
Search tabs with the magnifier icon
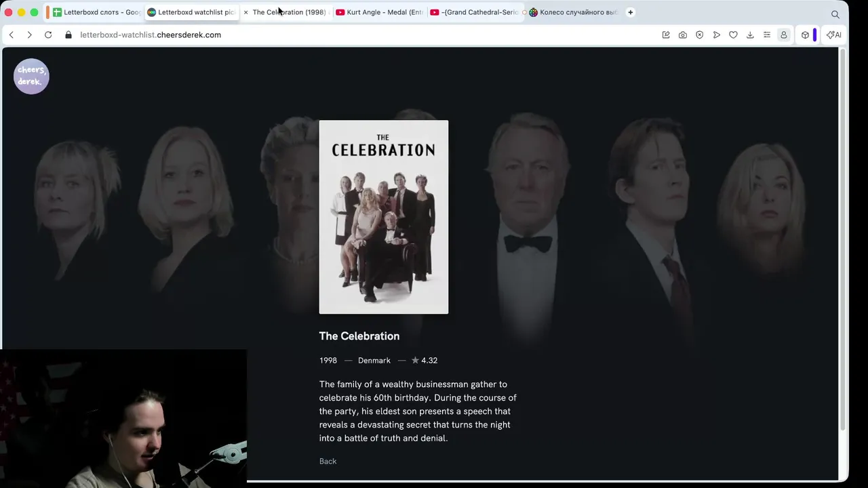(x=835, y=14)
